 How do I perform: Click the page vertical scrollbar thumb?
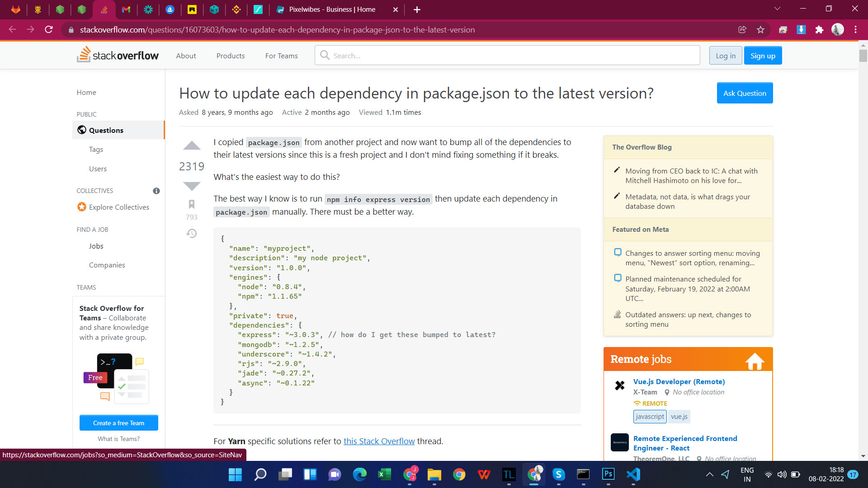point(863,56)
